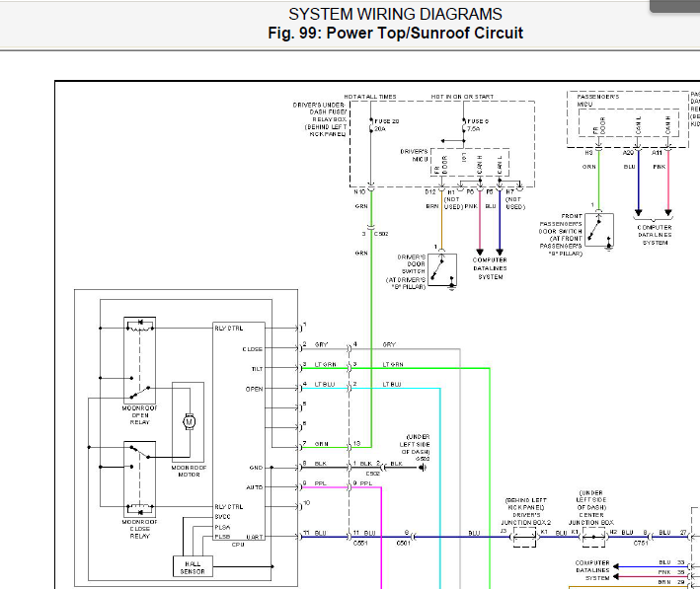Click the OPEN pin label
The image size is (700, 589).
(x=254, y=389)
